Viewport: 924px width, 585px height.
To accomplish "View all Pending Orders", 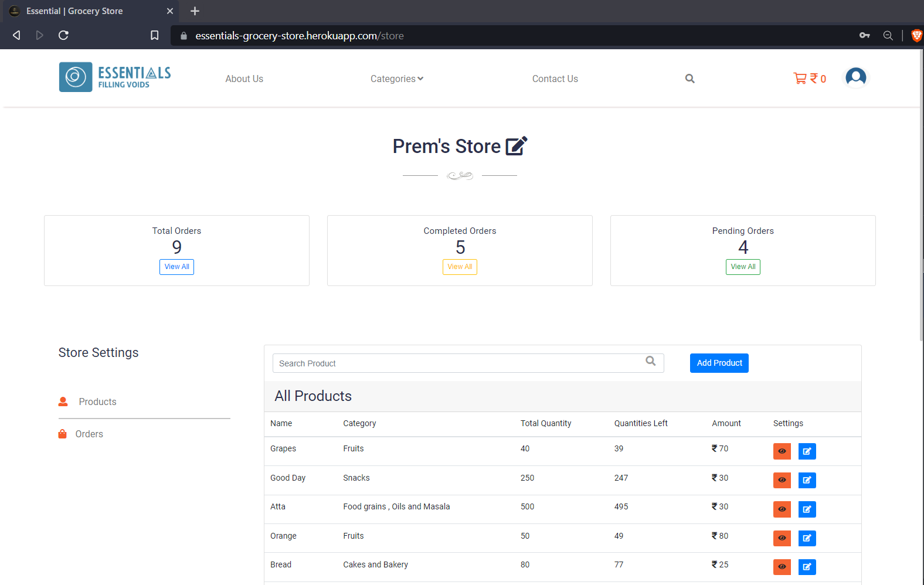I will (x=743, y=267).
